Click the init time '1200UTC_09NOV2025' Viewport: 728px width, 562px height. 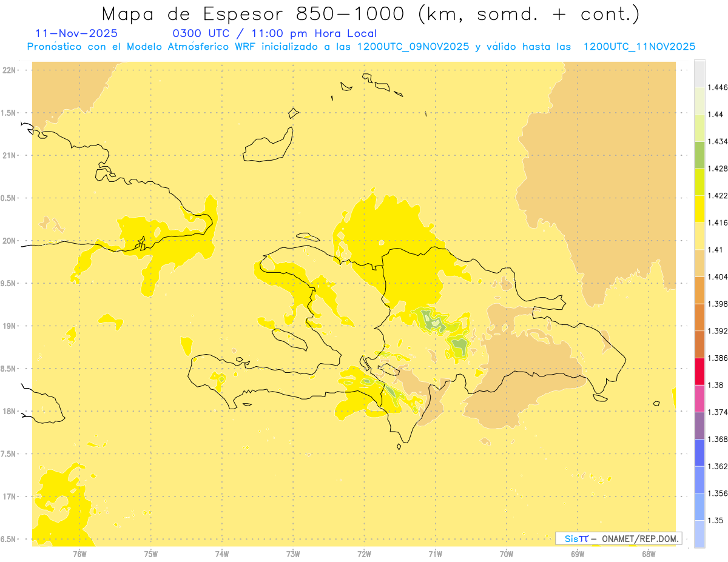point(413,47)
